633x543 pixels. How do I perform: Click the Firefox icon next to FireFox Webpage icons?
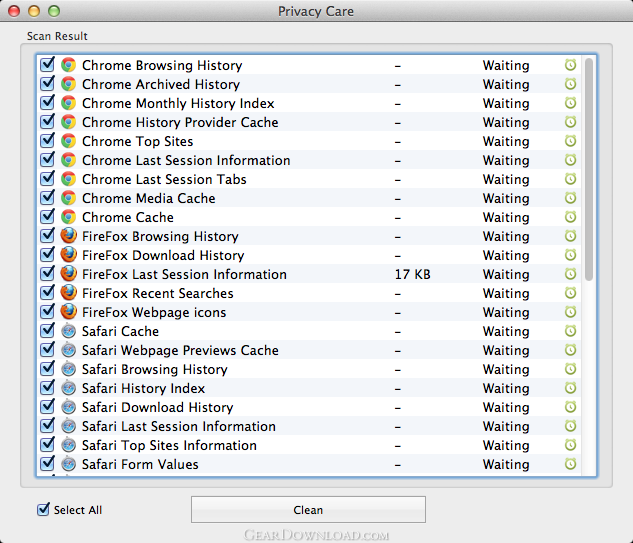point(69,312)
